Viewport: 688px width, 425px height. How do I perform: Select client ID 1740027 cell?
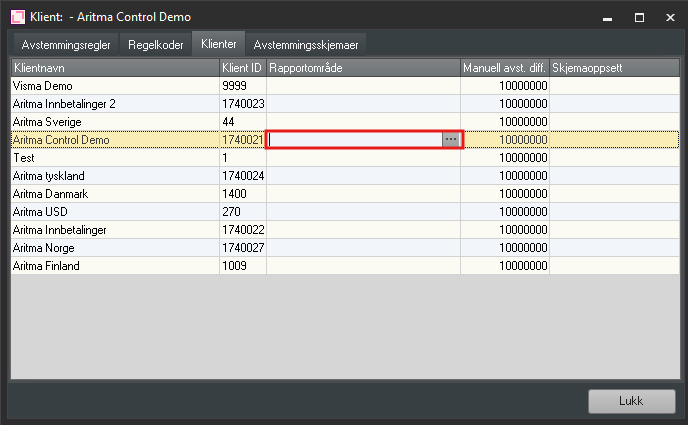(x=242, y=248)
